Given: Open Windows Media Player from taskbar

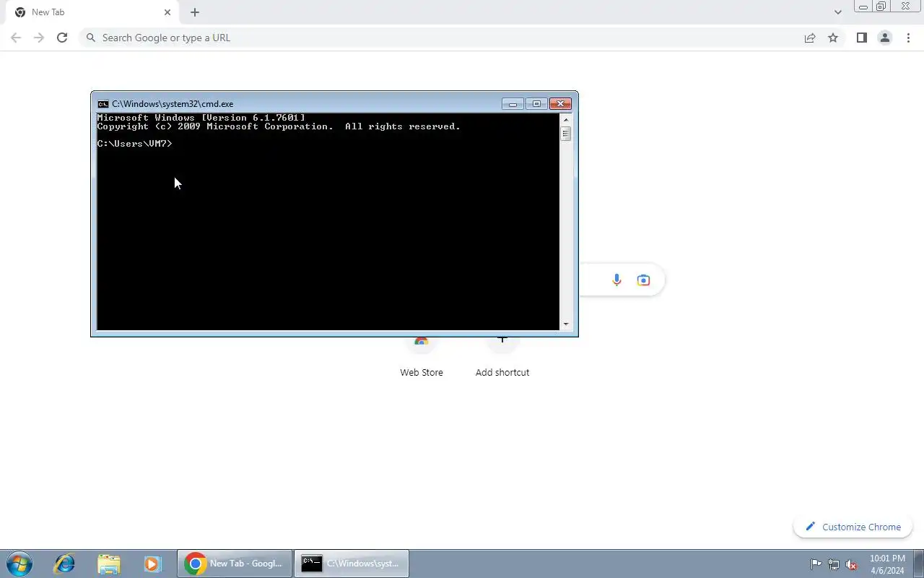Looking at the screenshot, I should (152, 564).
